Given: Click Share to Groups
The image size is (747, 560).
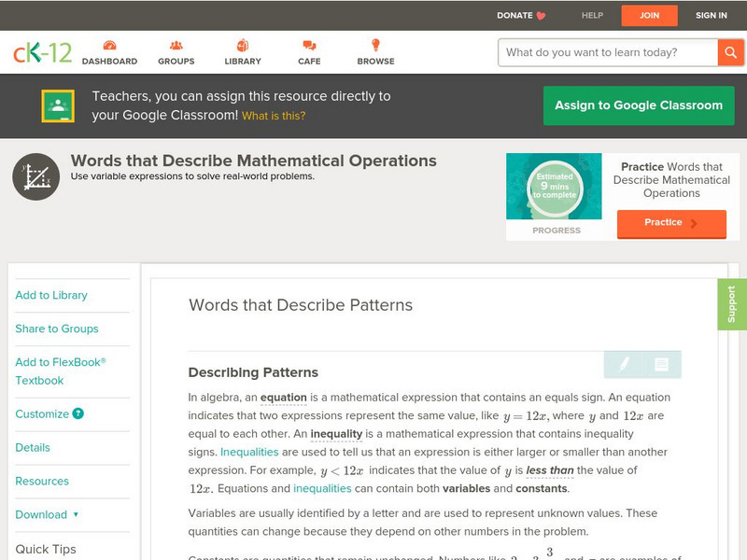Looking at the screenshot, I should point(57,329).
